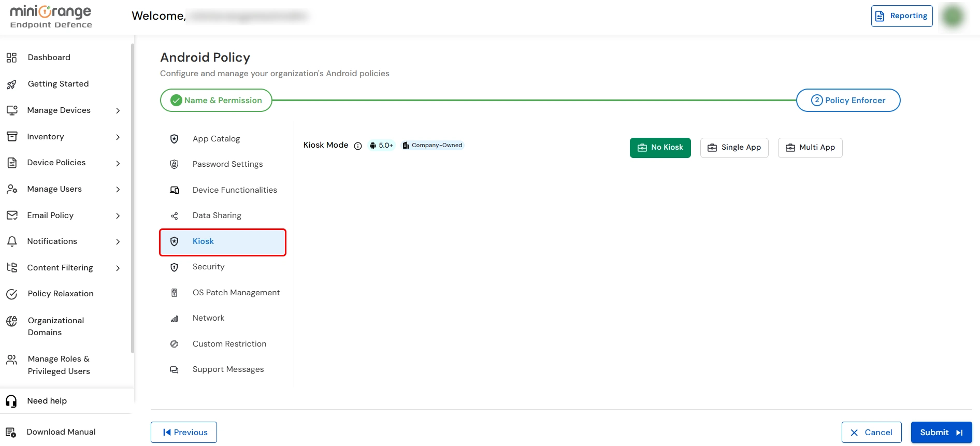Expand the Manage Users chevron
The width and height of the screenshot is (980, 446).
(118, 190)
